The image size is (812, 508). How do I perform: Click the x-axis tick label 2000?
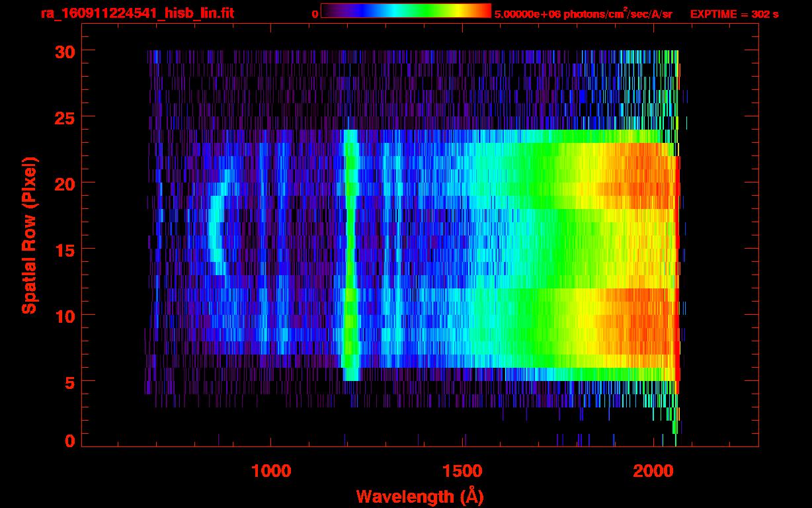point(655,471)
